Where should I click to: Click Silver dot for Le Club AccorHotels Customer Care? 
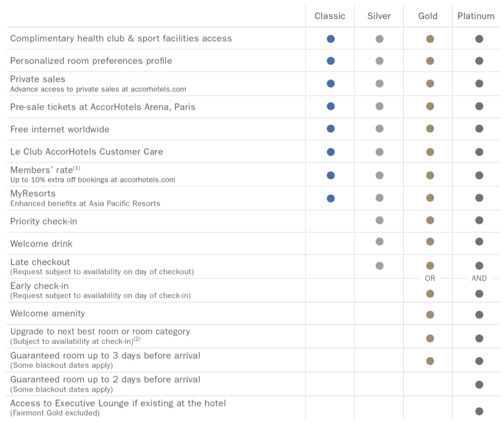pyautogui.click(x=380, y=152)
